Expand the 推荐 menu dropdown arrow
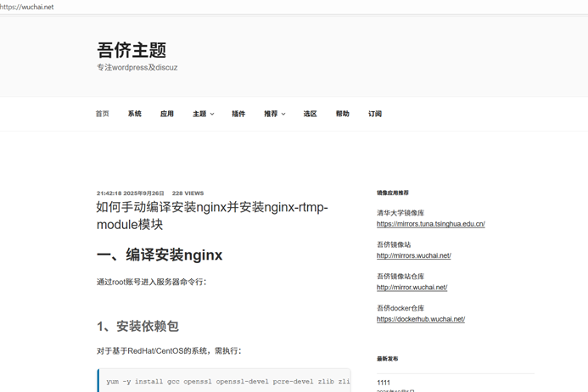The image size is (588, 392). [x=283, y=114]
